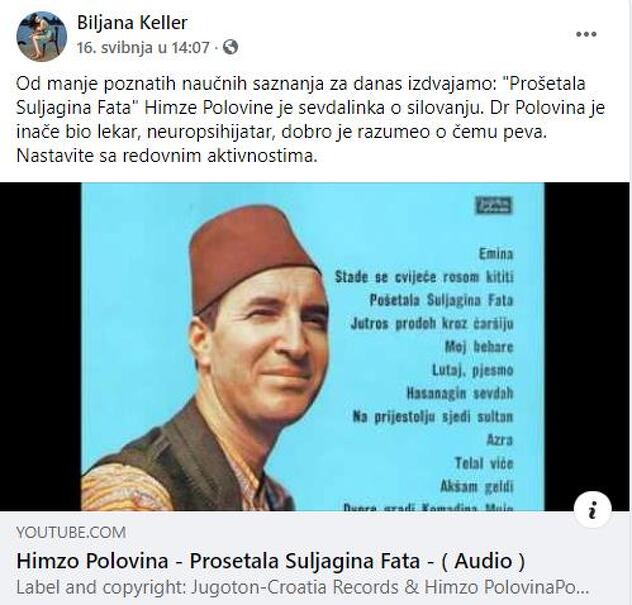Click Na prijestolju sjedi sultan title

pos(433,416)
